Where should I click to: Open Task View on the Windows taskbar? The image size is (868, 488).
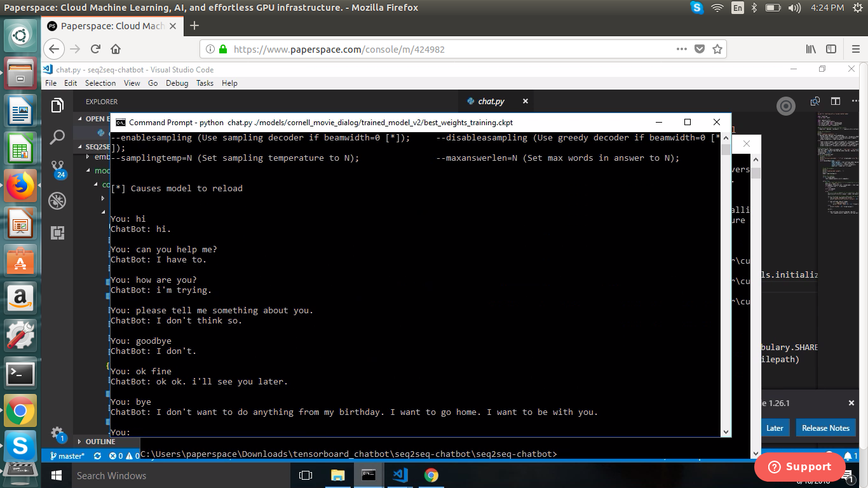coord(306,475)
